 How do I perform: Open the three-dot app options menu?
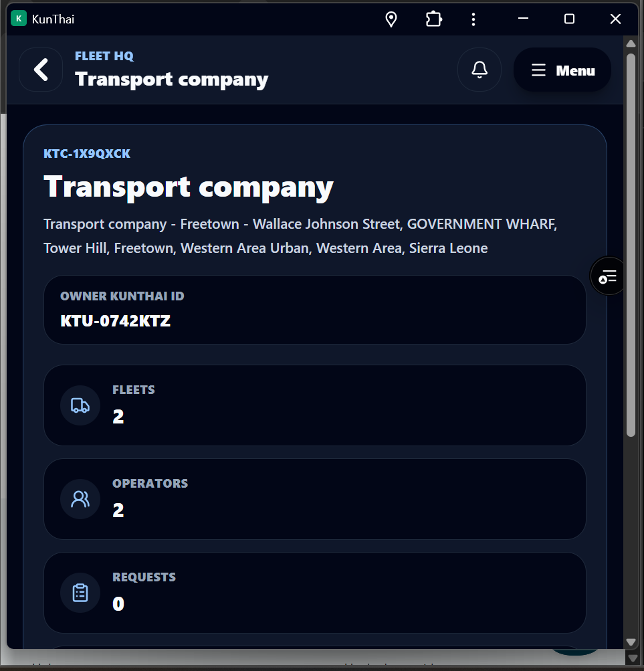pyautogui.click(x=473, y=19)
